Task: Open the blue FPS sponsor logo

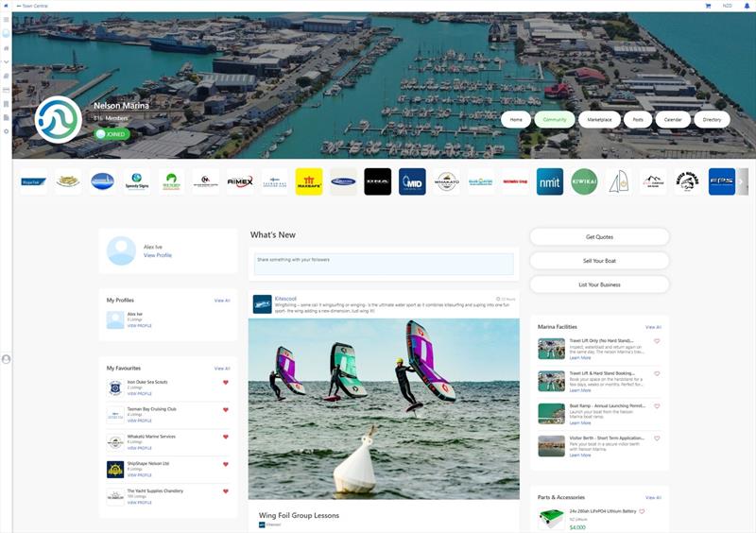Action: pos(722,181)
